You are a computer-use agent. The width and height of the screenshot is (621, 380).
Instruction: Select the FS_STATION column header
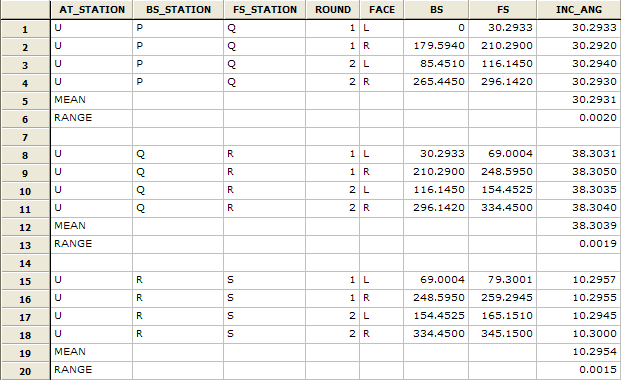pos(265,10)
